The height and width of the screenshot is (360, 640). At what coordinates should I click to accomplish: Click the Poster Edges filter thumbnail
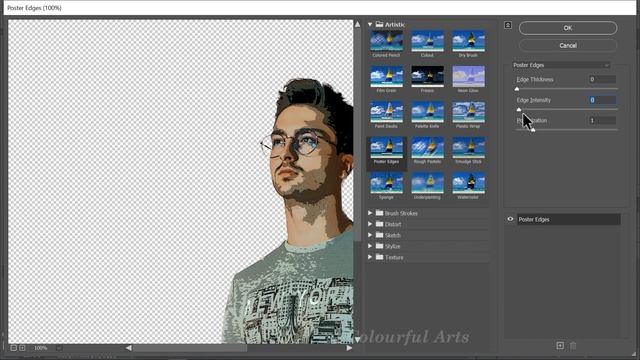tap(386, 147)
